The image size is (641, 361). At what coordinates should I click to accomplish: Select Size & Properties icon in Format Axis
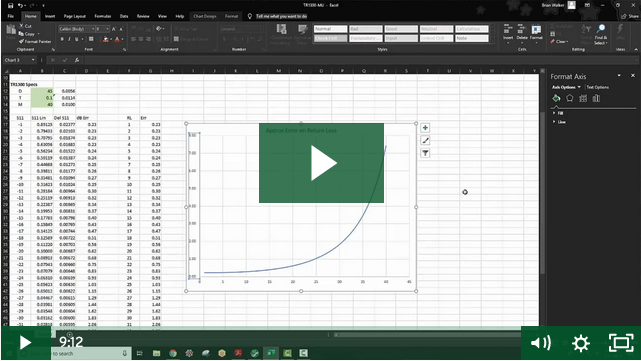coord(583,98)
